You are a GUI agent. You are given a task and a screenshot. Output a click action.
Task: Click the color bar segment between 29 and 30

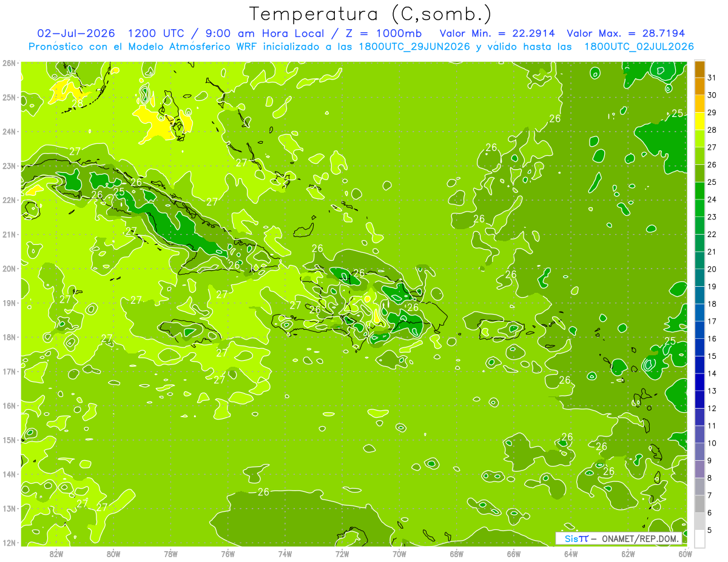click(699, 104)
